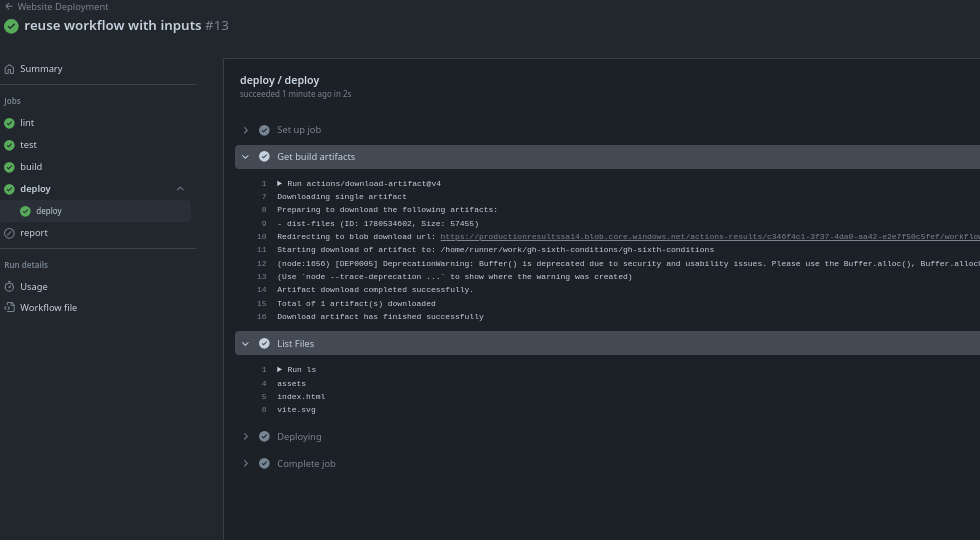Click the back arrow to Website Deployment
This screenshot has width=980, height=540.
(9, 6)
